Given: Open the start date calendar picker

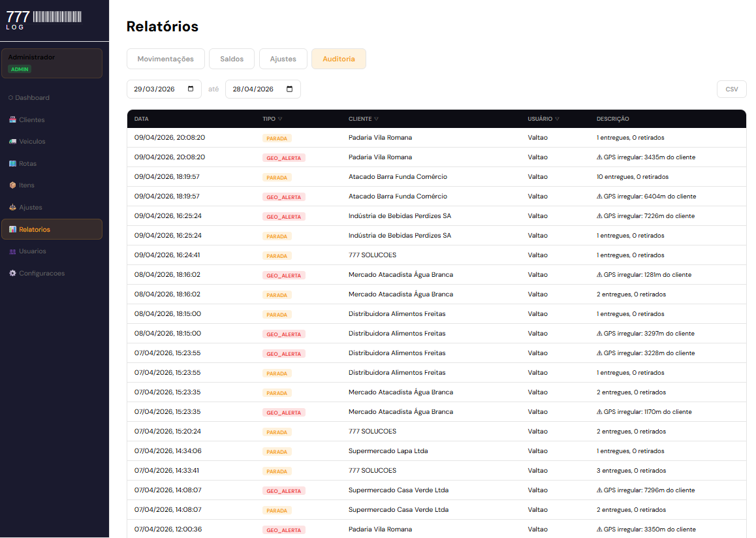Looking at the screenshot, I should pyautogui.click(x=191, y=89).
